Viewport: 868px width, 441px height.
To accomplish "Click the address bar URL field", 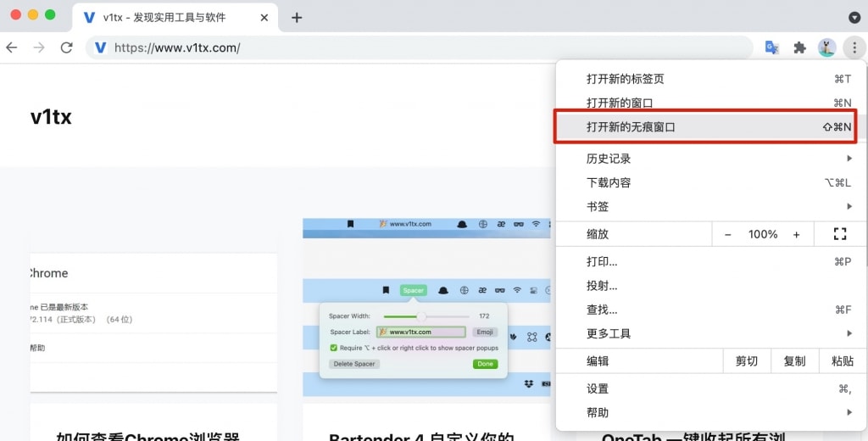I will tap(419, 47).
